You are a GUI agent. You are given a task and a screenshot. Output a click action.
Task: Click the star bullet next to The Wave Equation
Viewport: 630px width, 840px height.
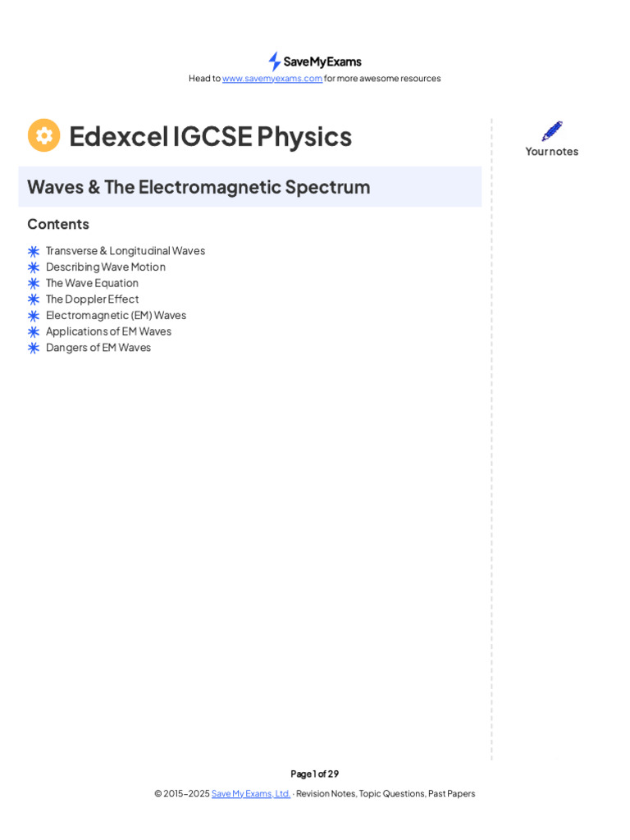click(x=34, y=283)
